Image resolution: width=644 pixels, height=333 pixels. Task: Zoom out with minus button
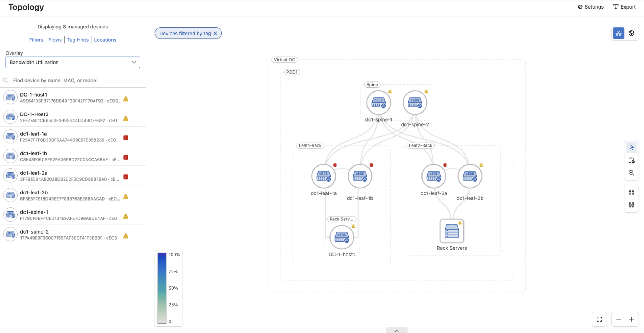tap(618, 319)
